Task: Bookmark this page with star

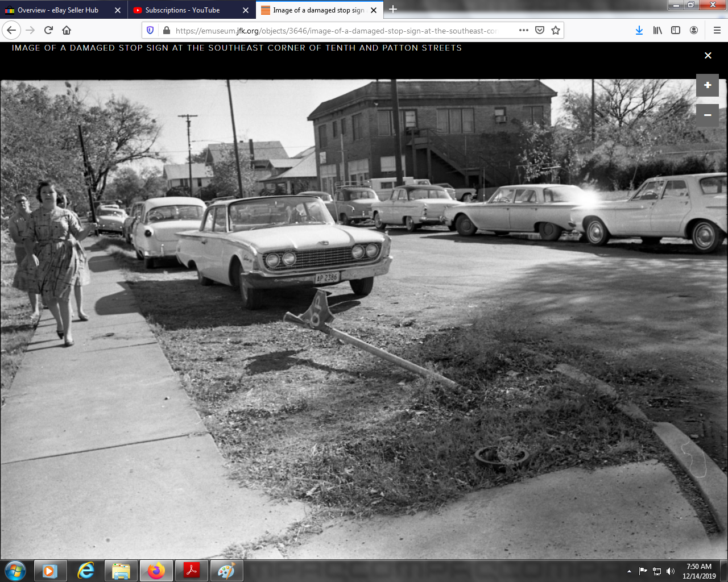Action: pos(556,30)
